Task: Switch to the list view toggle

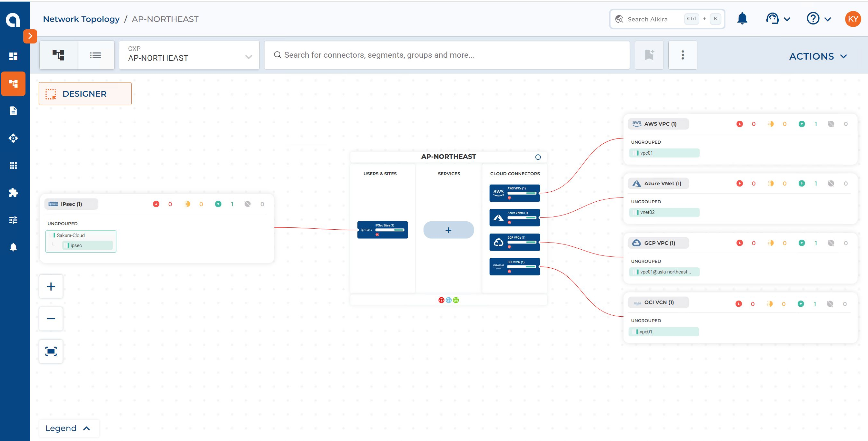Action: pos(95,55)
